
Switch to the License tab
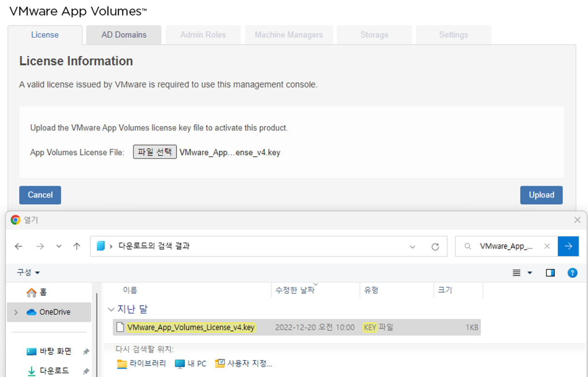point(45,35)
